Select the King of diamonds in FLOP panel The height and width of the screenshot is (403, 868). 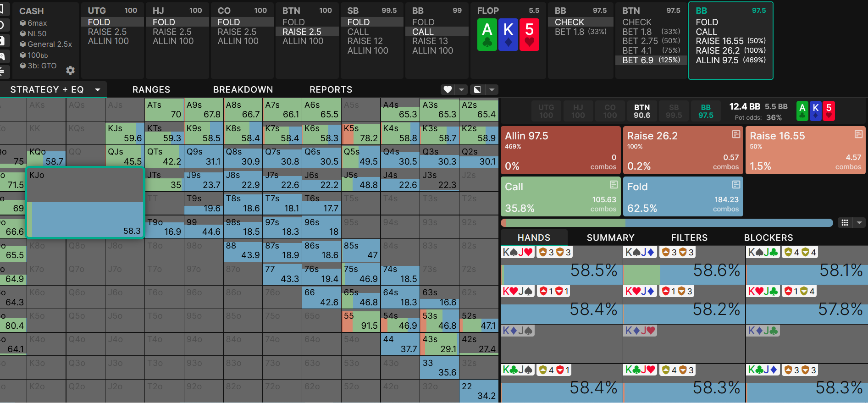(x=508, y=34)
